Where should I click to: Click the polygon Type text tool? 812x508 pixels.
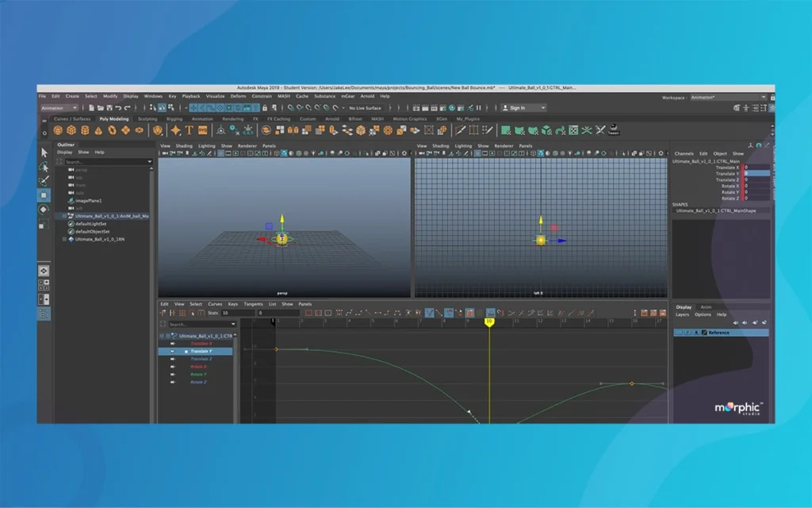coord(190,130)
